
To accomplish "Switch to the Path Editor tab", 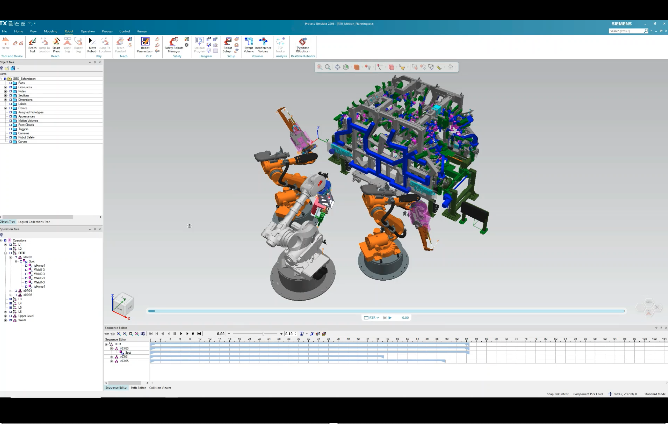I will pyautogui.click(x=138, y=387).
